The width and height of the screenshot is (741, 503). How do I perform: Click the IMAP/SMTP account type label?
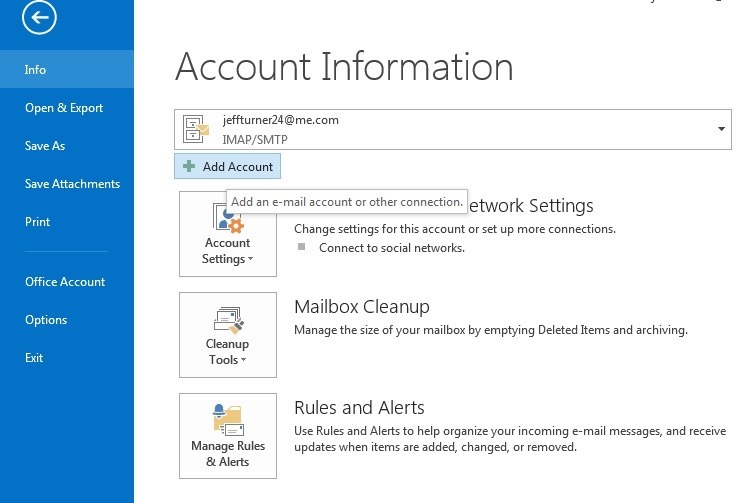(255, 140)
